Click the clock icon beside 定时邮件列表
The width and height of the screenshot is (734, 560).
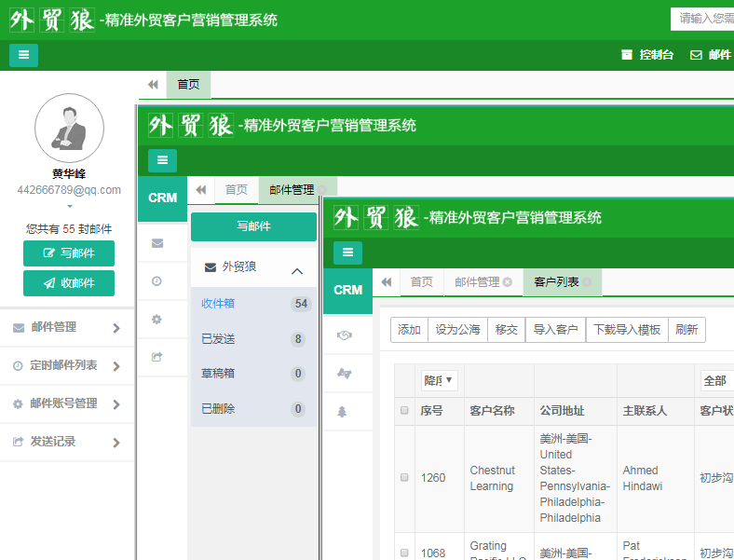tap(18, 365)
